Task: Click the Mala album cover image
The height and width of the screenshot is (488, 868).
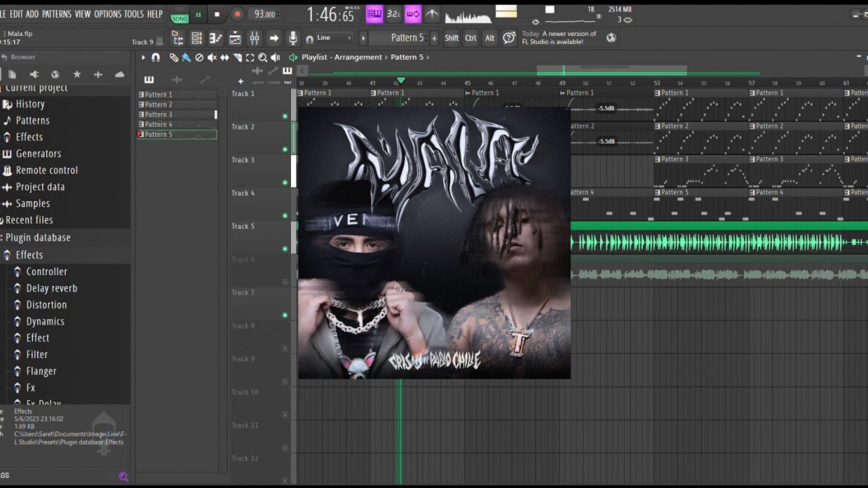Action: coord(434,243)
